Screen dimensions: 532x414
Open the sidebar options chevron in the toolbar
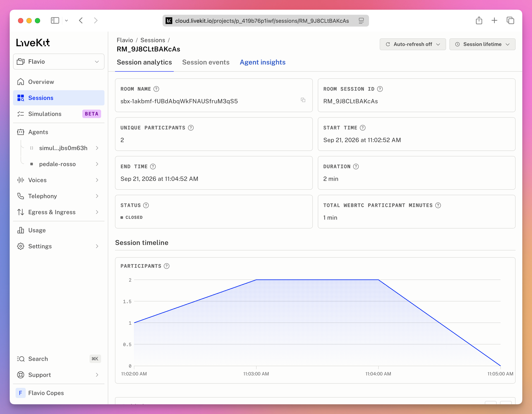pos(66,21)
